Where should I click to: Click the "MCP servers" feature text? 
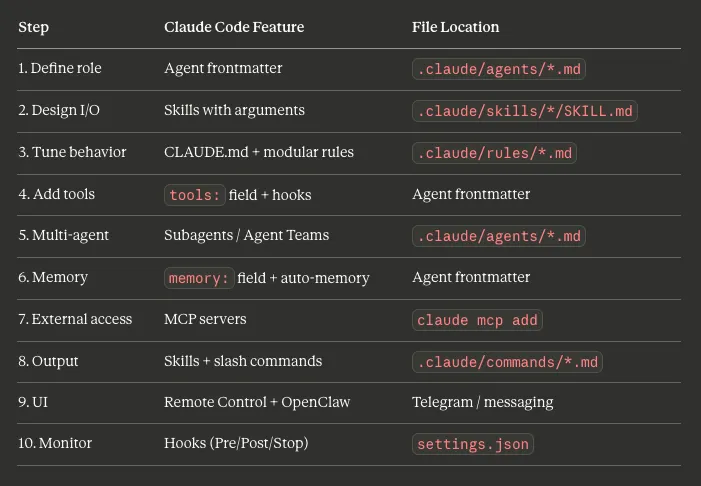(x=205, y=319)
